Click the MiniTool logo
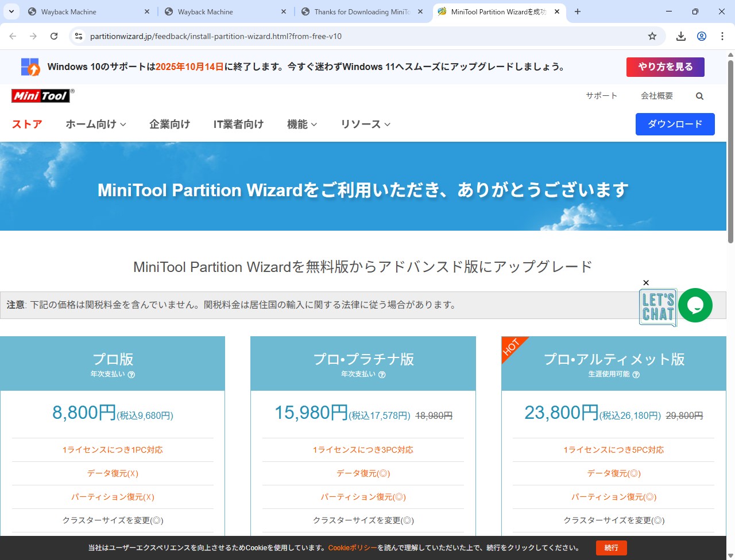 point(41,96)
